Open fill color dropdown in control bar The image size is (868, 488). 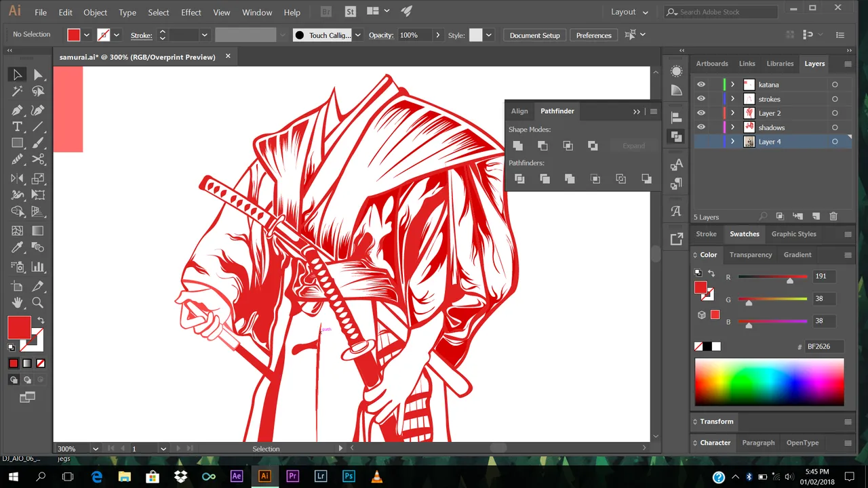pos(87,35)
